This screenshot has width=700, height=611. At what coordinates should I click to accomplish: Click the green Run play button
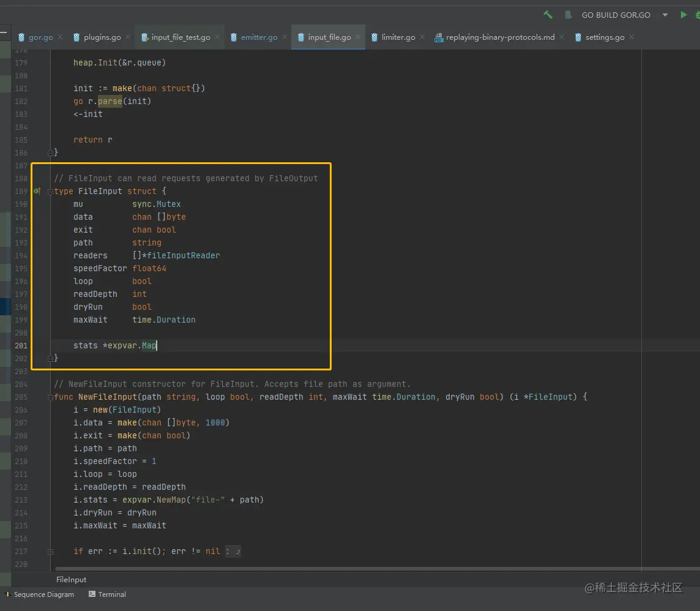683,15
